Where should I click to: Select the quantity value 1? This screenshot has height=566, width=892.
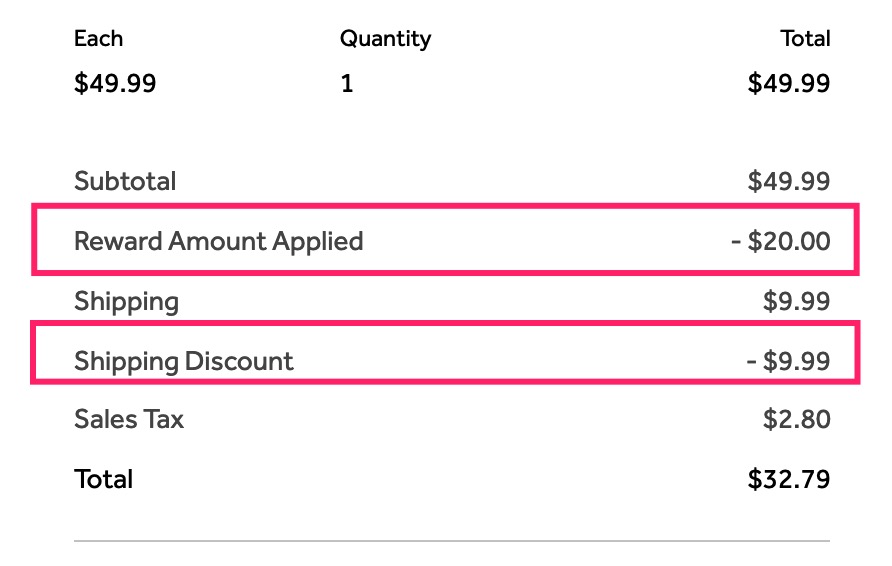coord(347,83)
